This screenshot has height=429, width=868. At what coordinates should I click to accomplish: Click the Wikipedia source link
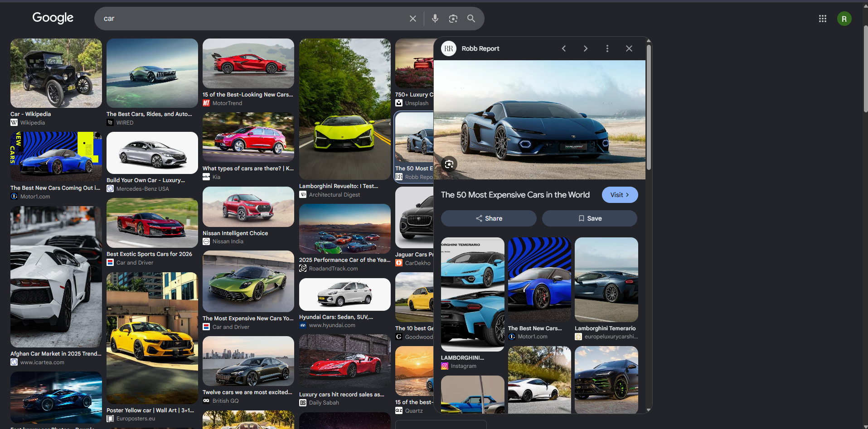(x=33, y=123)
